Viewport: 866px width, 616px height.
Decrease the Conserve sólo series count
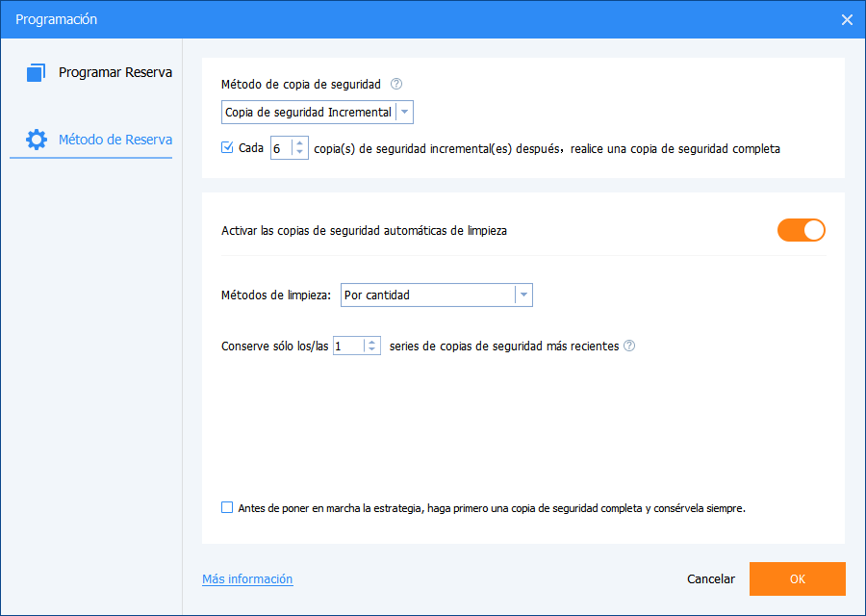coord(371,350)
